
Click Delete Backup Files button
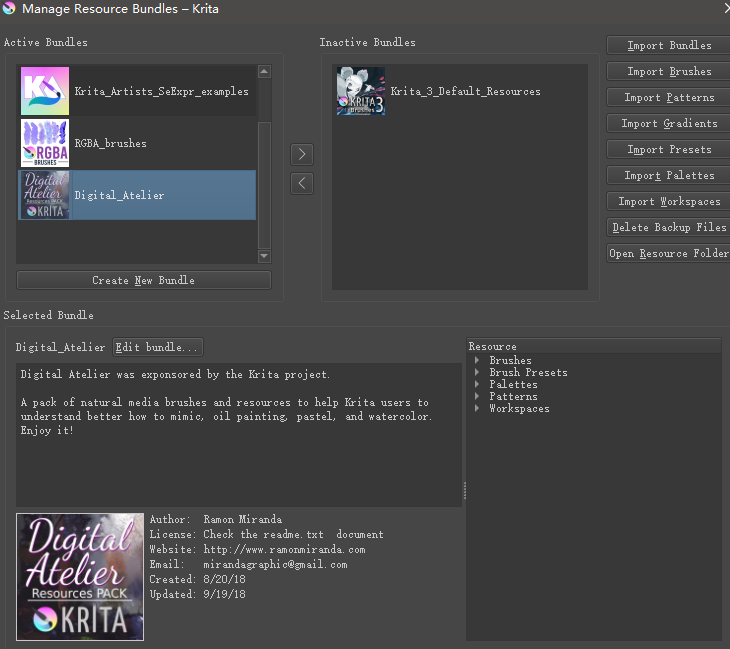pos(669,227)
